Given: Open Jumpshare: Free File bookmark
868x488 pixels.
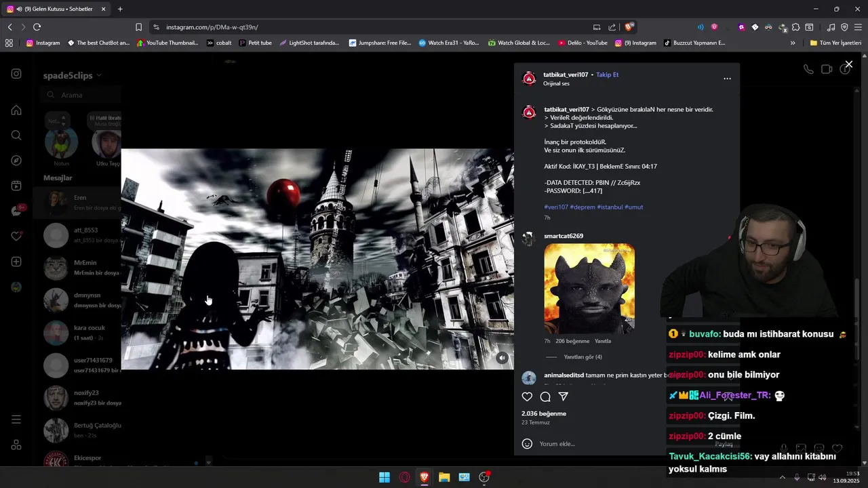Looking at the screenshot, I should (380, 43).
